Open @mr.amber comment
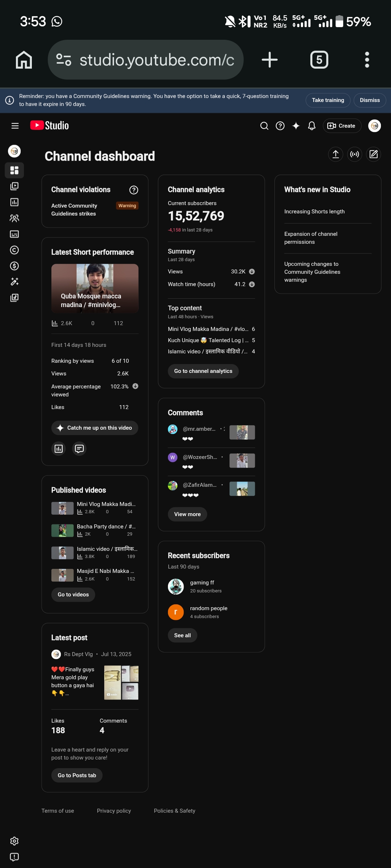The image size is (391, 868). 211,433
